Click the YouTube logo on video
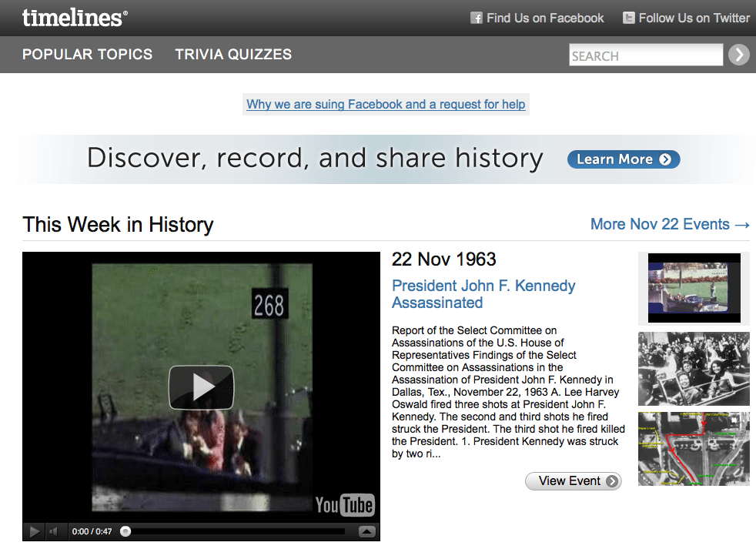Image resolution: width=756 pixels, height=559 pixels. coord(344,505)
